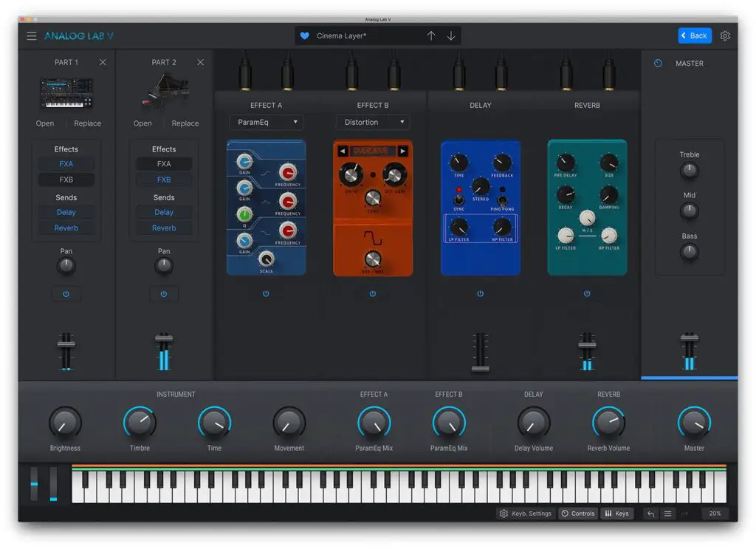Screen dimensions: 756x549
Task: Click the Part 1 Pan knob
Action: coord(66,266)
